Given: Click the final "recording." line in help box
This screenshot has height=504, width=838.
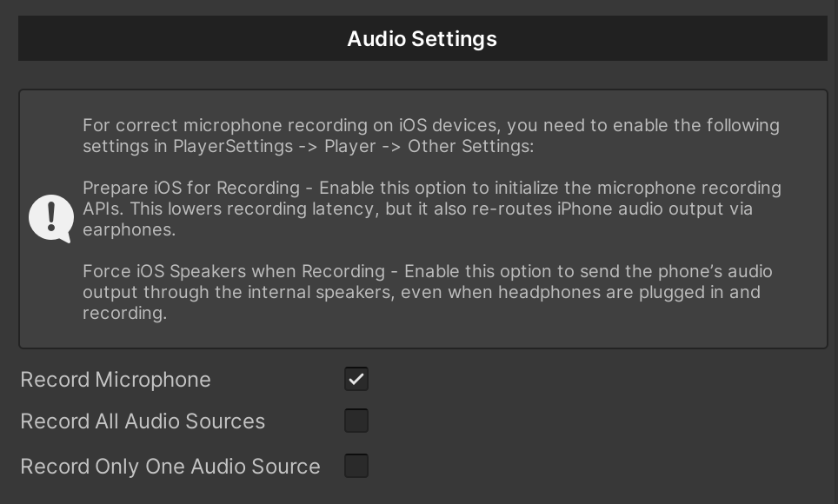Looking at the screenshot, I should tap(125, 313).
